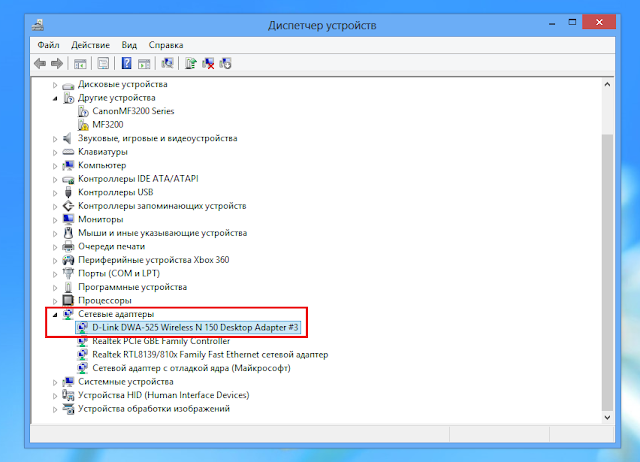The image size is (640, 462).
Task: Click the scrollbar down arrow
Action: coord(607,417)
